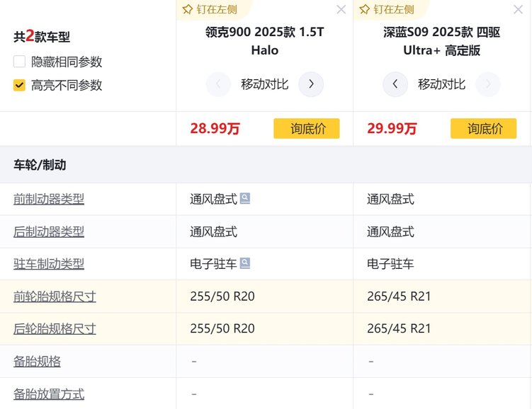Open 后制动器类型 parameter link
This screenshot has height=409, width=532.
[49, 232]
